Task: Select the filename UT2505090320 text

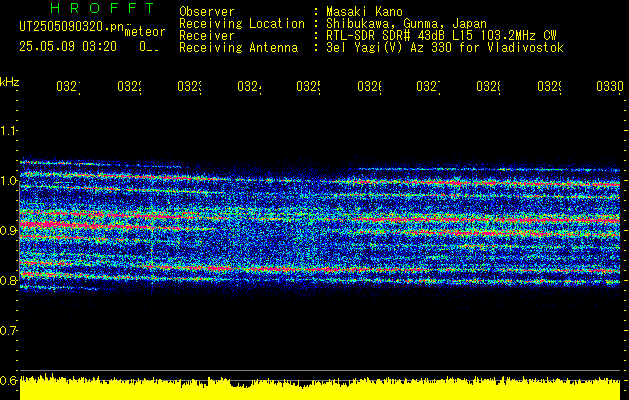Action: coord(71,26)
